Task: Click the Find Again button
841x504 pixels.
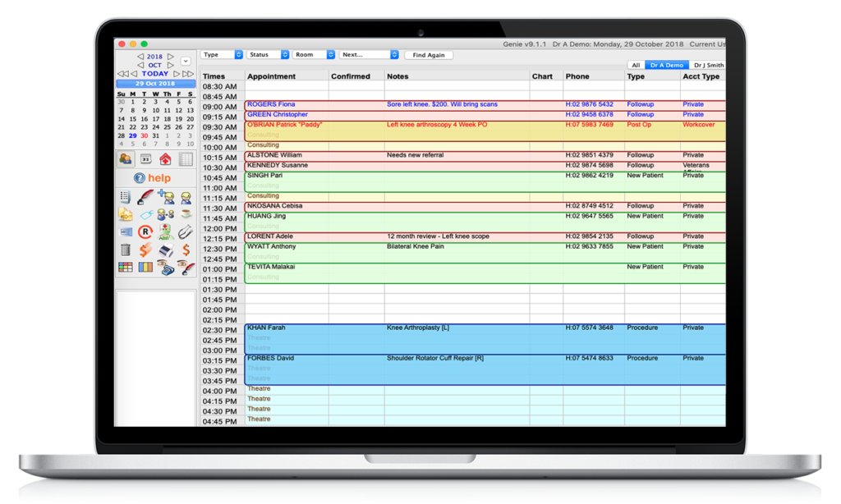Action: click(429, 55)
